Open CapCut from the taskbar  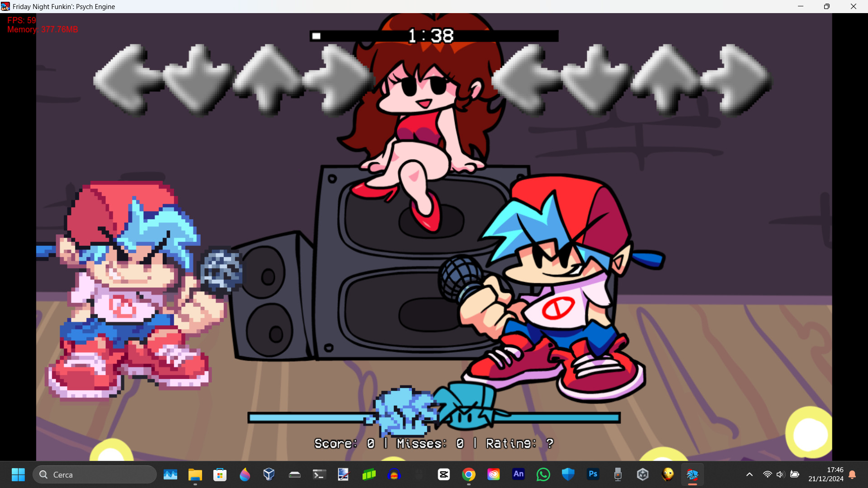tap(444, 474)
